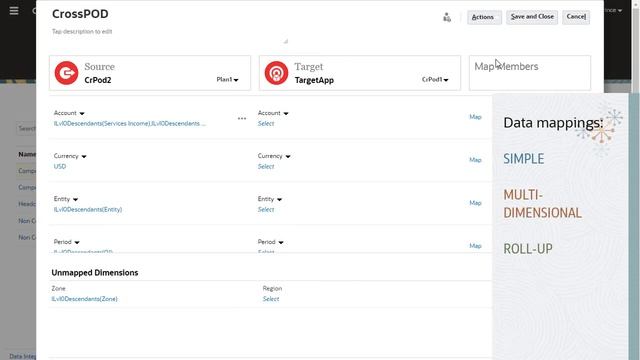Image resolution: width=640 pixels, height=360 pixels.
Task: Click the Unmapped Dimensions heading
Action: 95,273
